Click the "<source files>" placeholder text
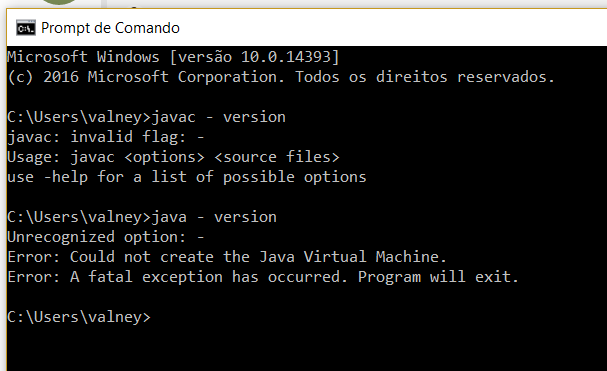 [277, 157]
